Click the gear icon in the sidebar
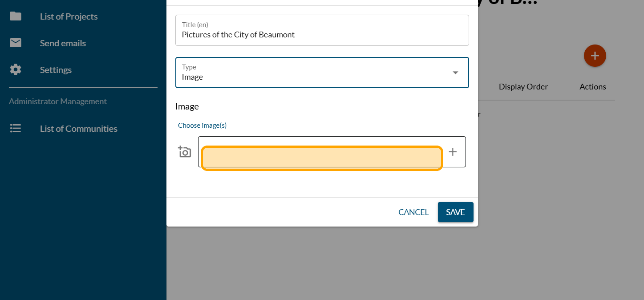 point(16,70)
